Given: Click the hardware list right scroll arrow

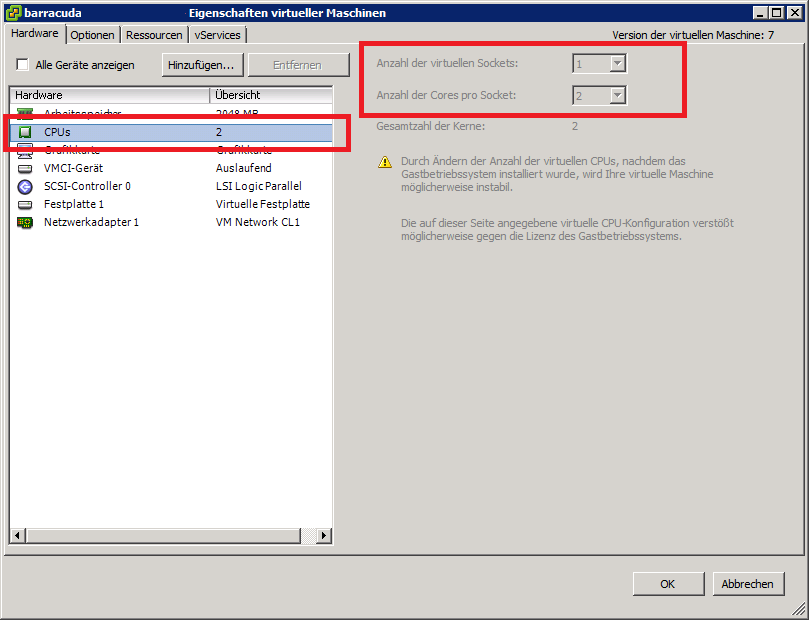Looking at the screenshot, I should [x=323, y=536].
